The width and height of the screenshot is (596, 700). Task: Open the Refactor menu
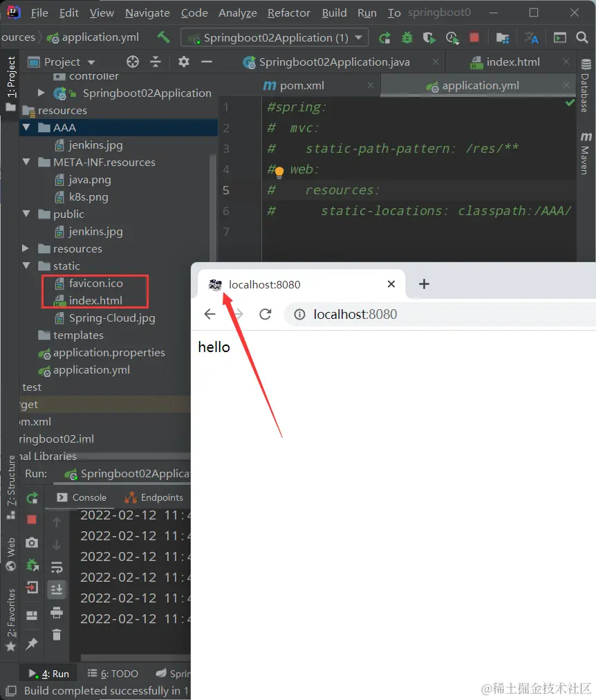tap(288, 13)
